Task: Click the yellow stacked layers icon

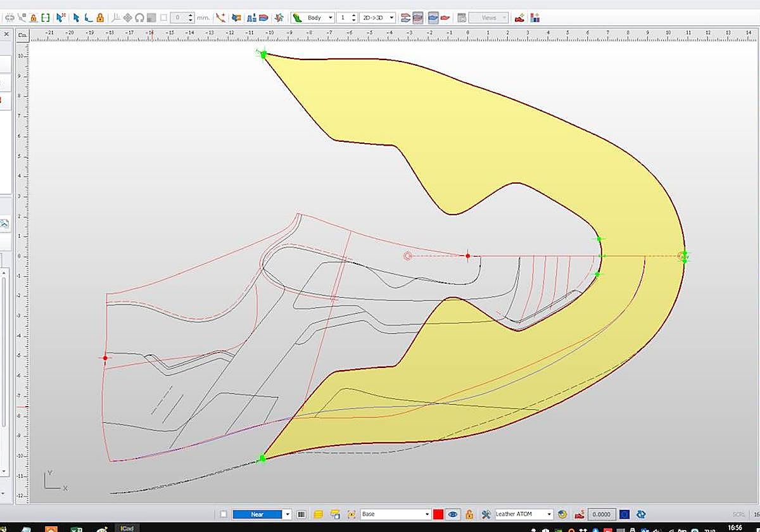Action: (x=319, y=514)
